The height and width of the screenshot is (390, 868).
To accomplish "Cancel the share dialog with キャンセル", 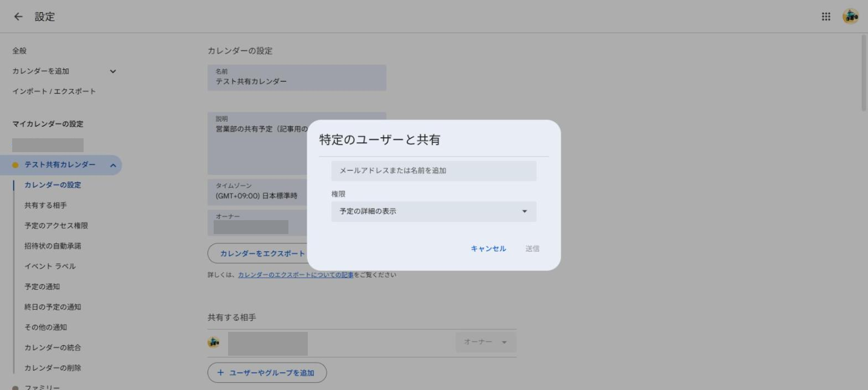I will [488, 249].
